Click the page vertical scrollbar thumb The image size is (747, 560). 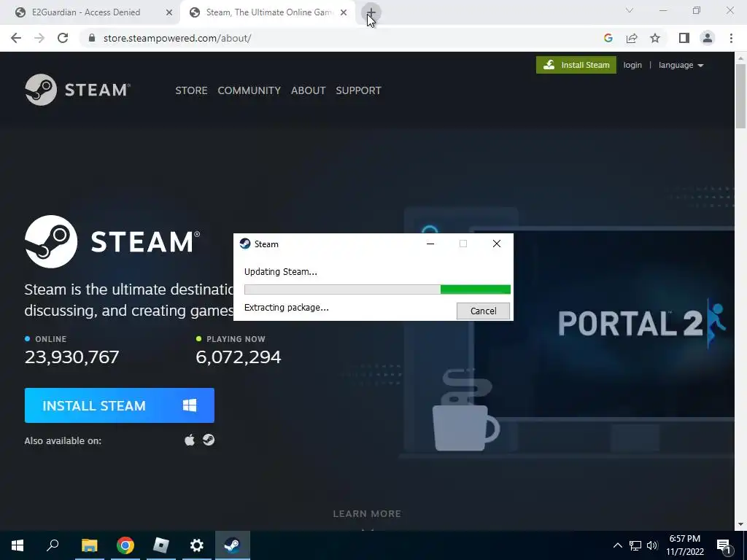click(x=740, y=96)
